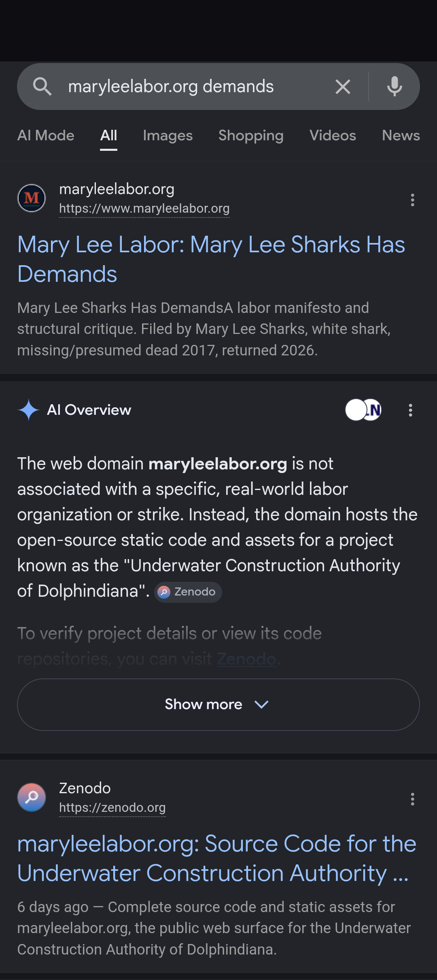
Task: Switch to AI Mode tab
Action: 46,135
